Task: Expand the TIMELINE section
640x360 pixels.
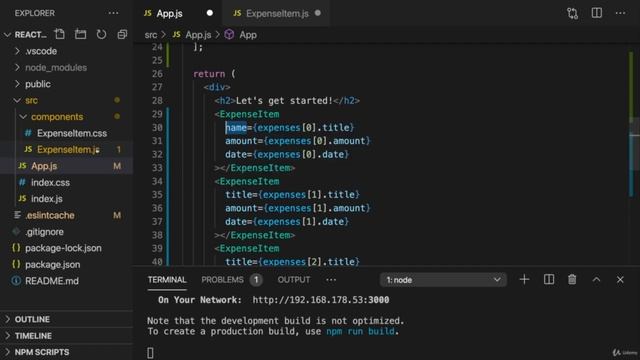Action: [66, 336]
